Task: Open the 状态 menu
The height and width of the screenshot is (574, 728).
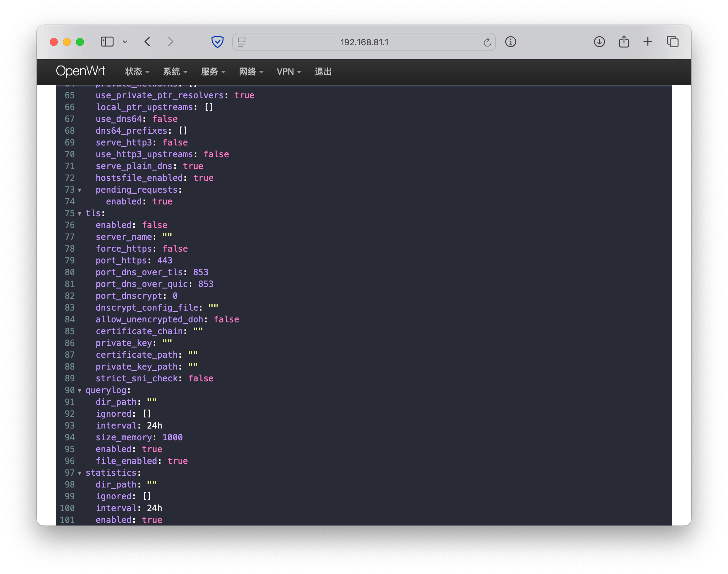Action: coord(137,71)
